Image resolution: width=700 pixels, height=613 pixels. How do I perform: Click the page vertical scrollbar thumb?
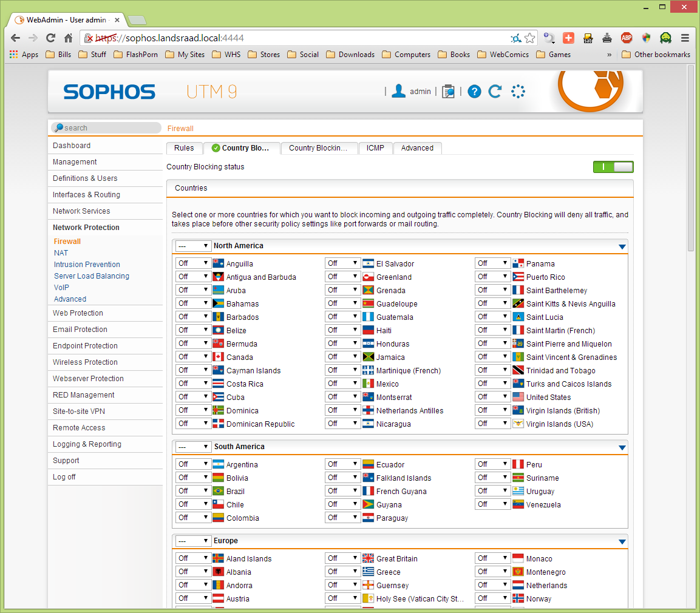691,159
